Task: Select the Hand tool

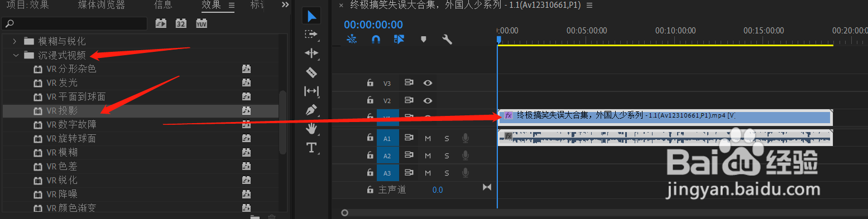Action: (x=311, y=129)
